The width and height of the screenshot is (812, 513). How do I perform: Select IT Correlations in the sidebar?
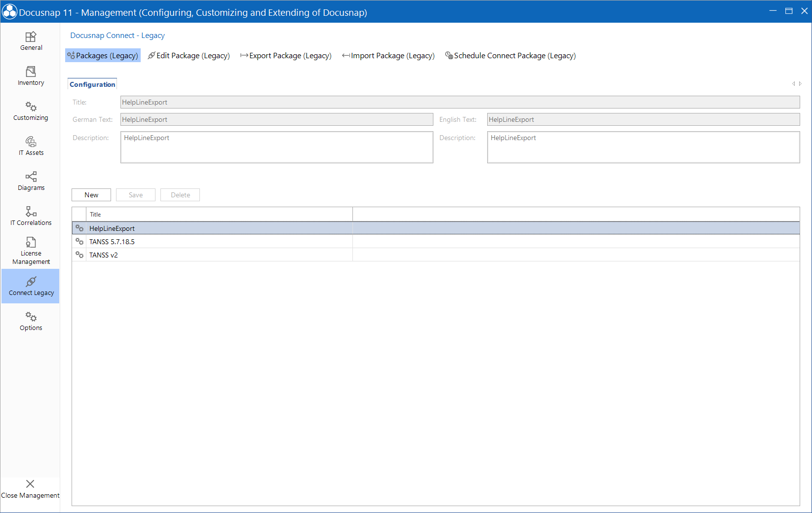click(31, 216)
